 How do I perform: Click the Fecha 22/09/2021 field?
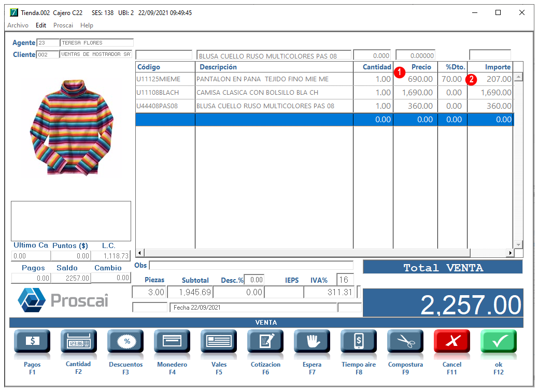(x=253, y=308)
